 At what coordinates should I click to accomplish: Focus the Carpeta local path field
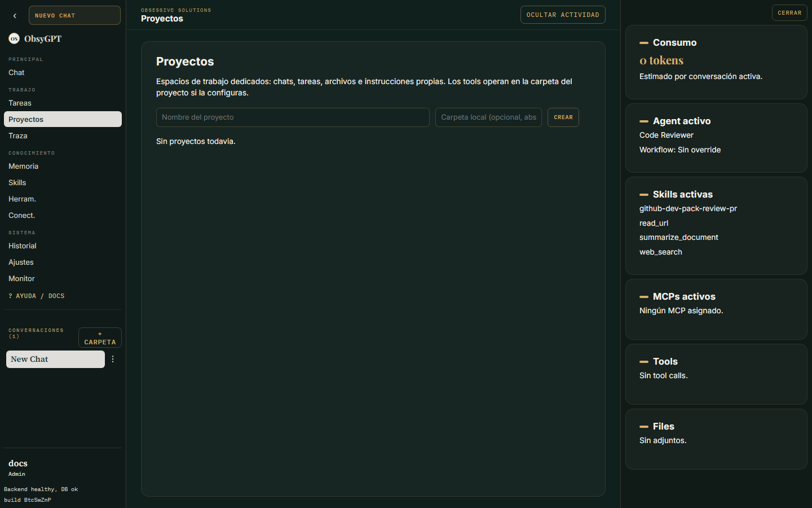pyautogui.click(x=488, y=117)
